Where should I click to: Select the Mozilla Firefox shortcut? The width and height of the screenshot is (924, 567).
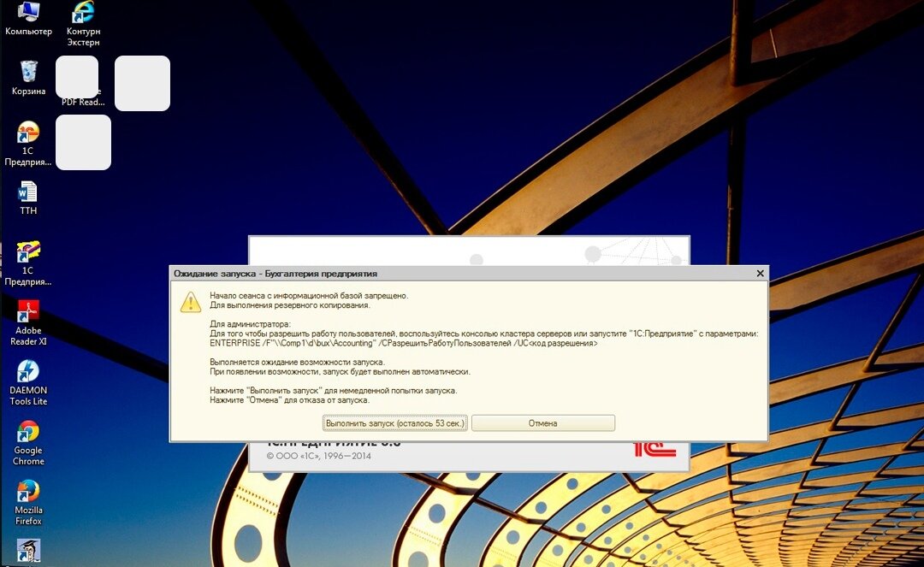click(x=27, y=503)
